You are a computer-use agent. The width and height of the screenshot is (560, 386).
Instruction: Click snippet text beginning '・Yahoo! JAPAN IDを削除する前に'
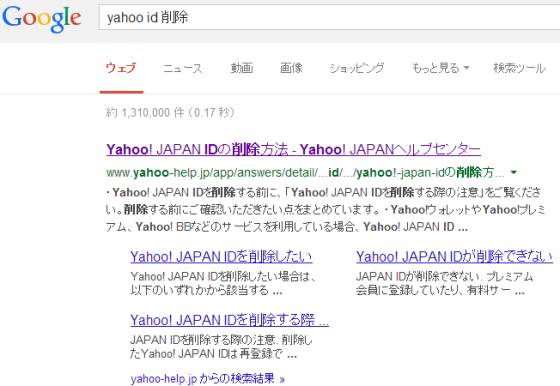coord(325,210)
